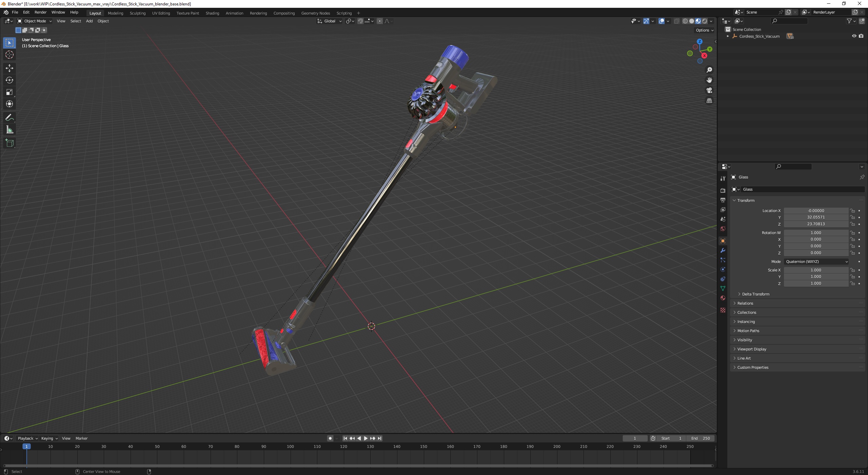Open the Render menu
The height and width of the screenshot is (475, 868).
tap(41, 12)
